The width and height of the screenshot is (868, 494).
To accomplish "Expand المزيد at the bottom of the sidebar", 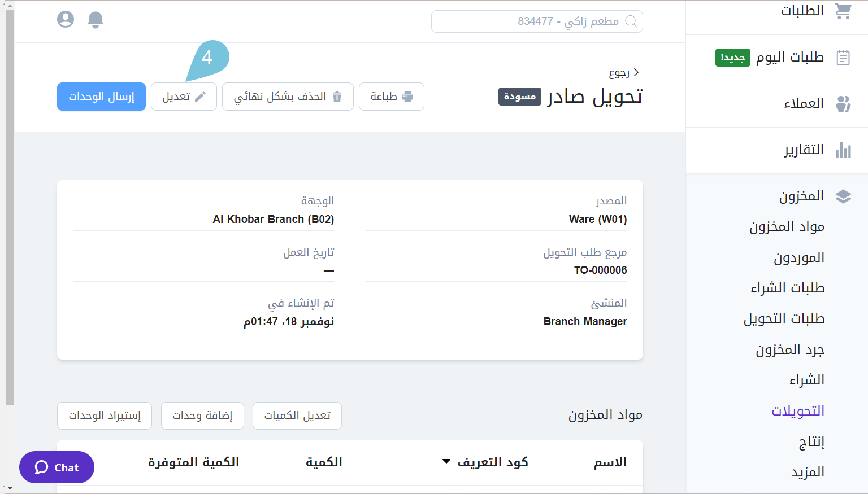I will coord(806,471).
